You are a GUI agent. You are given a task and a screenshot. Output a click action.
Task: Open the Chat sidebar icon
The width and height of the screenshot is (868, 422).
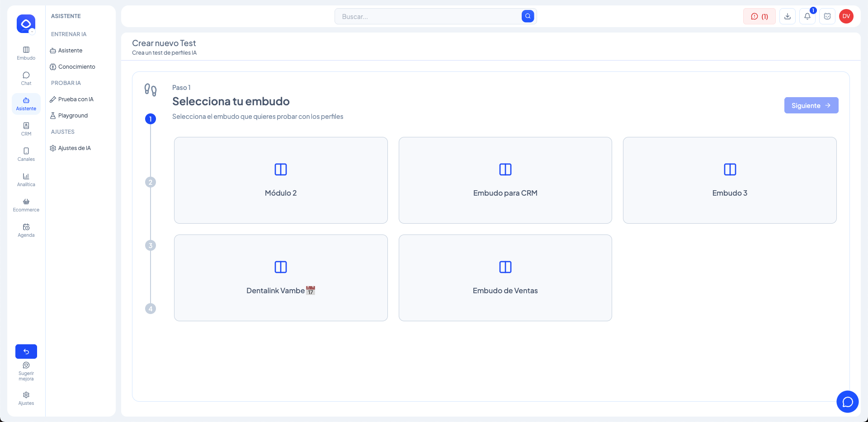click(26, 78)
